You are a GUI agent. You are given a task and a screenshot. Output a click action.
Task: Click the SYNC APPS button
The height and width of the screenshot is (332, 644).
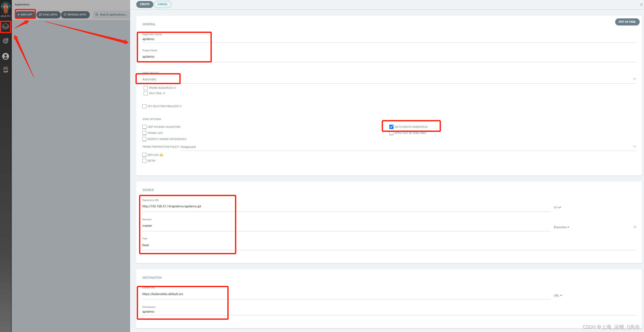47,14
